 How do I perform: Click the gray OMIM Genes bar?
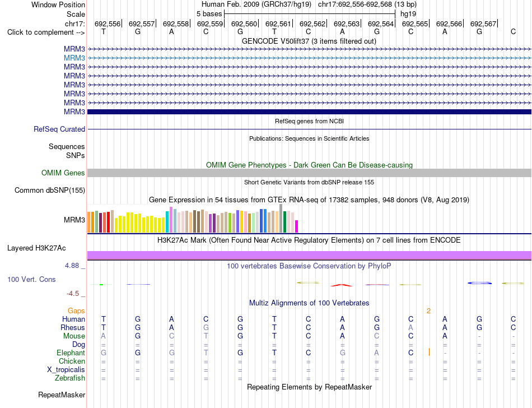(x=309, y=173)
